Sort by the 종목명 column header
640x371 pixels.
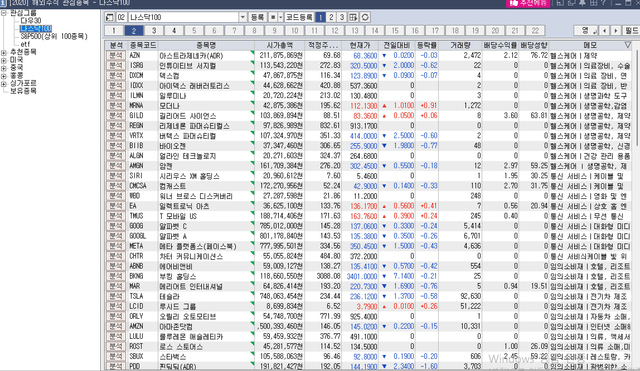click(206, 45)
